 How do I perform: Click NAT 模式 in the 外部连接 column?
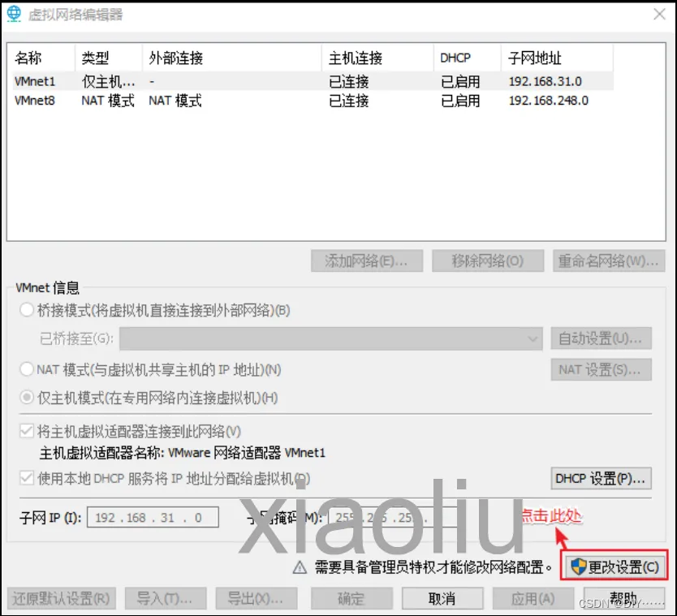(175, 101)
